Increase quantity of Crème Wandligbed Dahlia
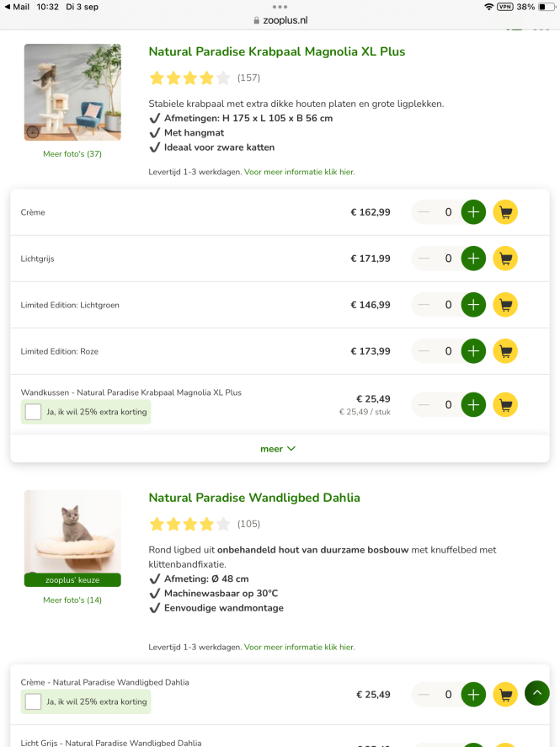 click(x=473, y=695)
